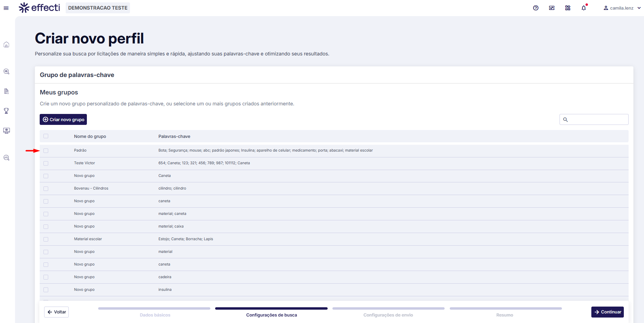The height and width of the screenshot is (323, 644).
Task: Select the Teste Victor group checkbox
Action: pos(46,163)
